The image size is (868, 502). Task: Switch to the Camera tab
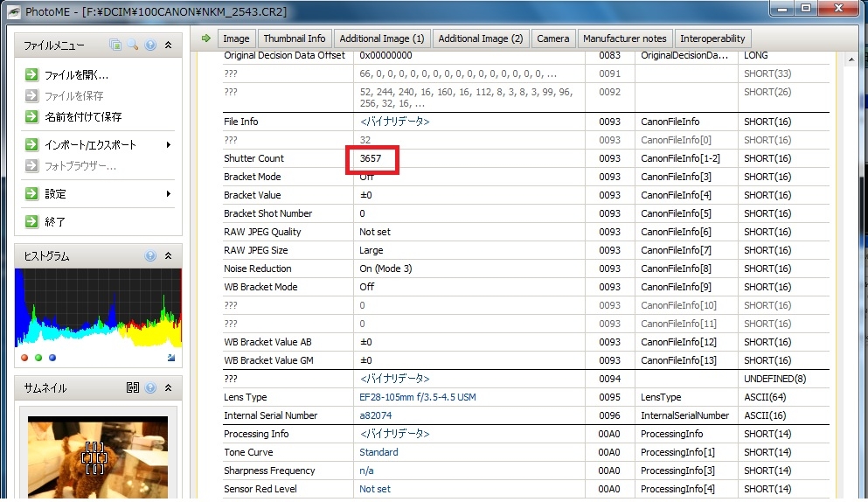coord(552,38)
